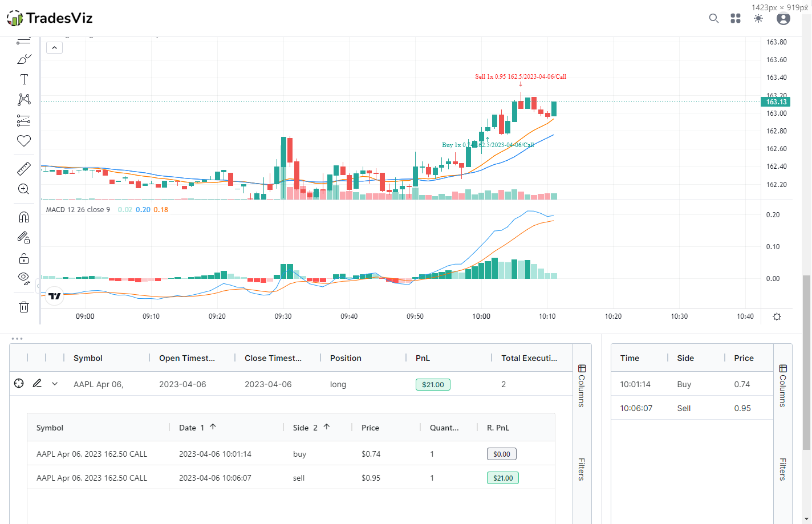The image size is (812, 524).
Task: Open chart settings gear on time axis
Action: click(777, 316)
